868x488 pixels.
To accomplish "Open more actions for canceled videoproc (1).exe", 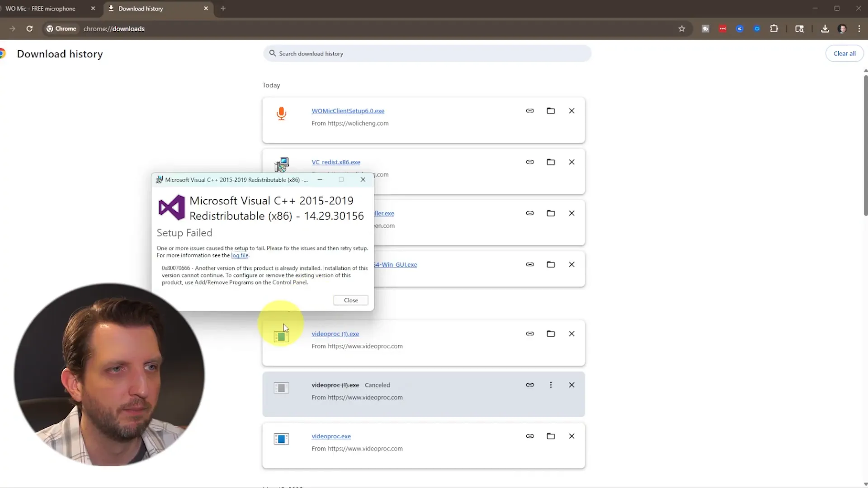I will [x=551, y=385].
